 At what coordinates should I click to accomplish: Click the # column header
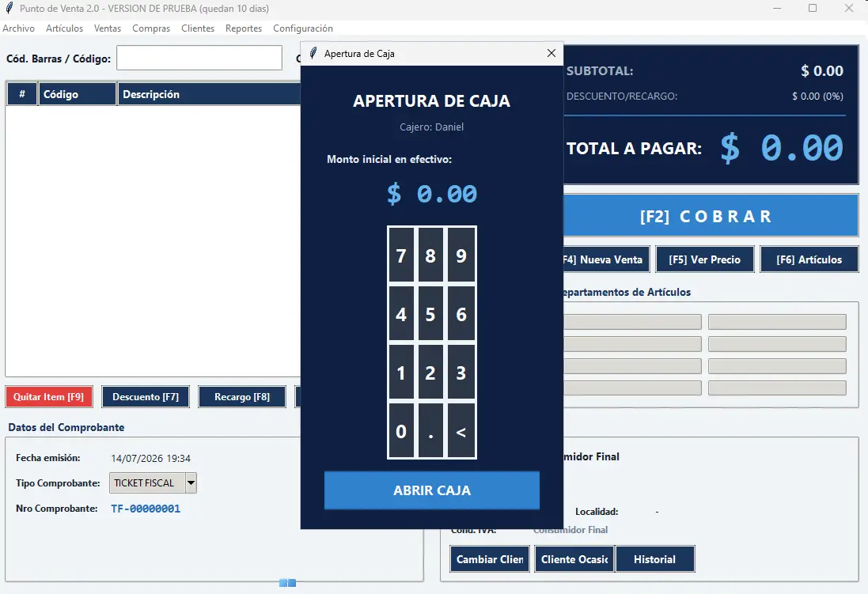tap(22, 94)
